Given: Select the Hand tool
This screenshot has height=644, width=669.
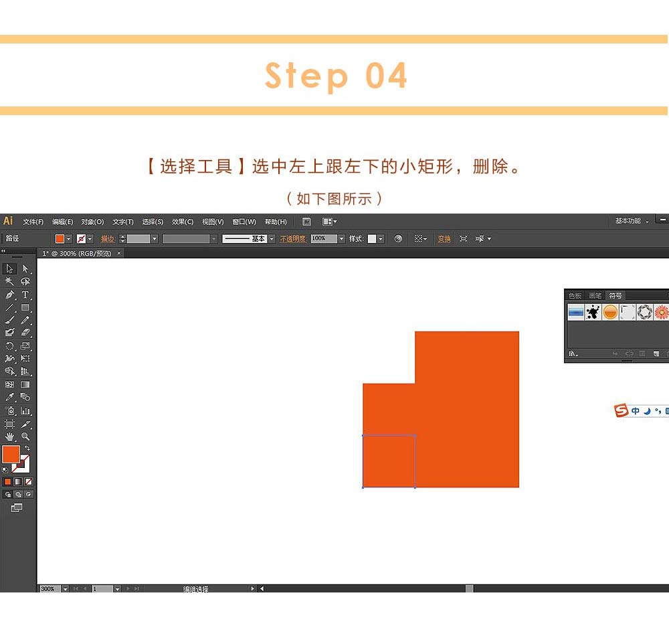Looking at the screenshot, I should coord(9,436).
